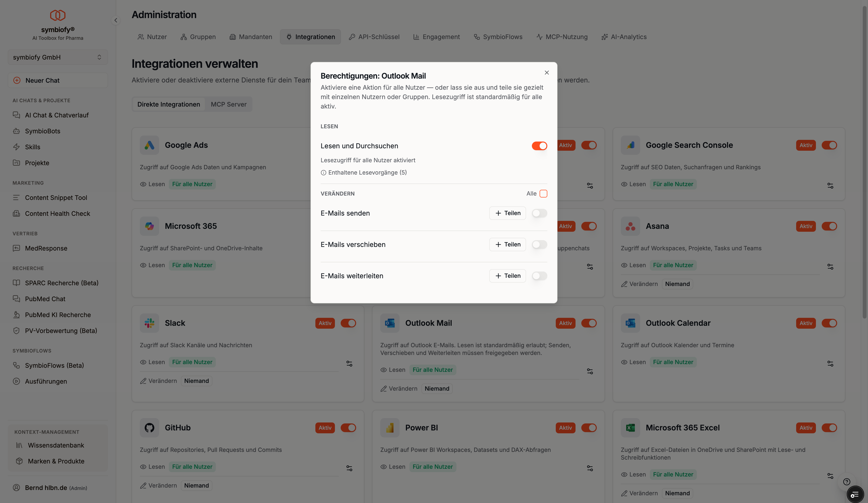Close the Outlook Mail permissions dialog
Screen dimensions: 868x503
point(547,72)
